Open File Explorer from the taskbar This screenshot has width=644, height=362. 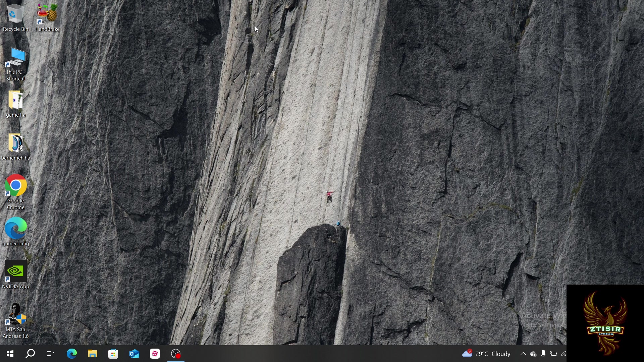click(x=92, y=354)
